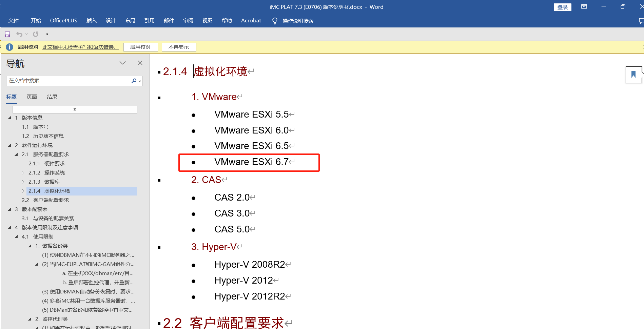Open the 视图 ribbon tab
Screen dimensions: 644x329
[208, 21]
